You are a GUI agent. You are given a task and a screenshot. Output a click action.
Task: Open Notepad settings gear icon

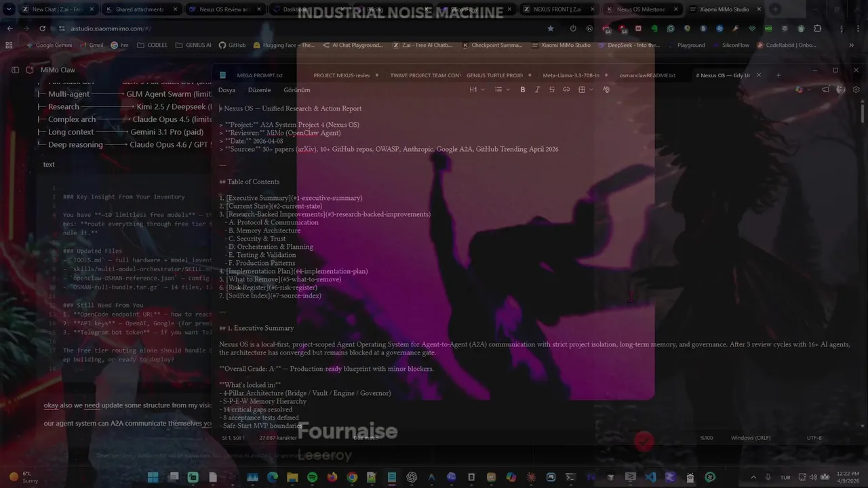click(x=855, y=89)
